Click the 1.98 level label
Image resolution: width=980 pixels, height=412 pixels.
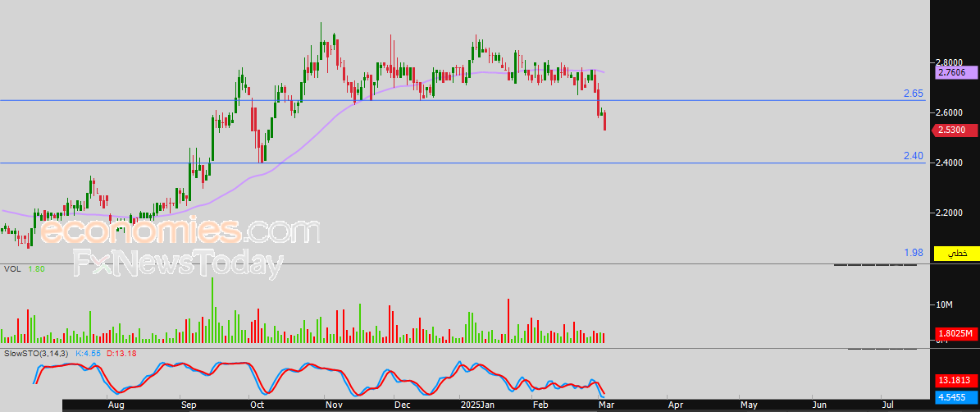pyautogui.click(x=913, y=253)
